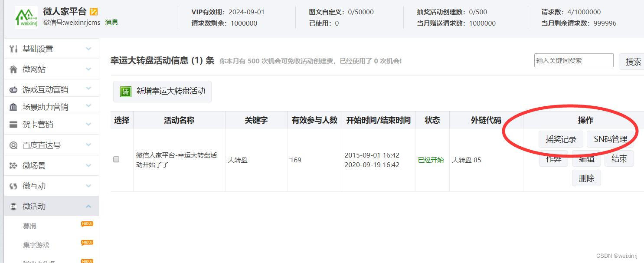Click the 抽奖活动创建数 0/500 text
Image resolution: width=644 pixels, height=263 pixels.
tap(452, 12)
